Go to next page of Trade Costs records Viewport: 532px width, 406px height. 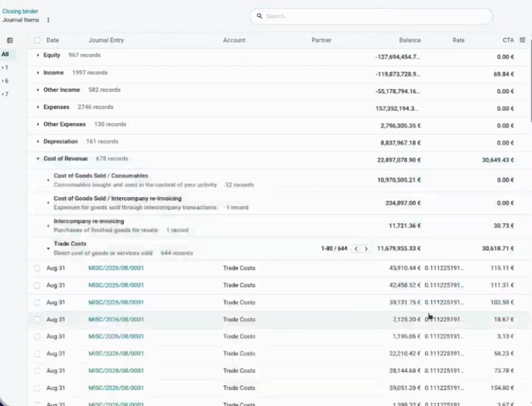click(366, 248)
